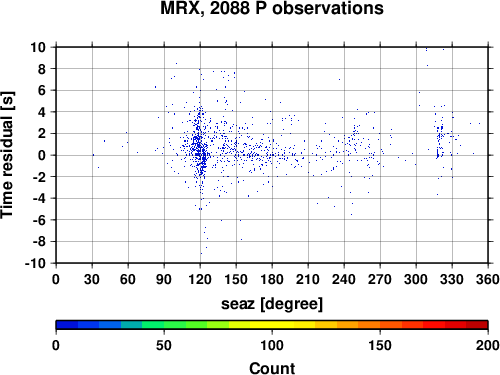Click the x-axis tick label "60"
The width and height of the screenshot is (500, 375).
coord(128,279)
